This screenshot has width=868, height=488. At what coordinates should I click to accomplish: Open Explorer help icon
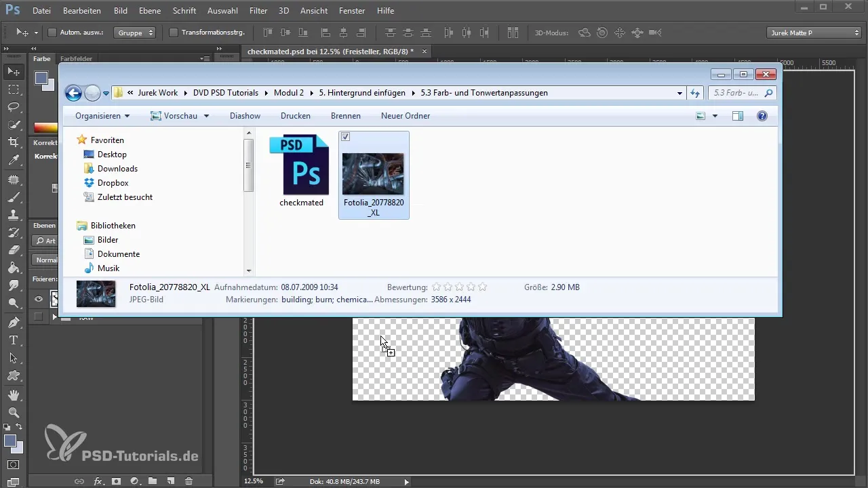(762, 116)
